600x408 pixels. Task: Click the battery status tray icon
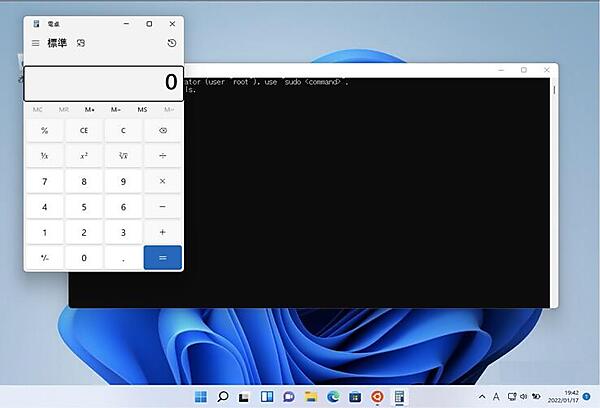click(x=536, y=397)
